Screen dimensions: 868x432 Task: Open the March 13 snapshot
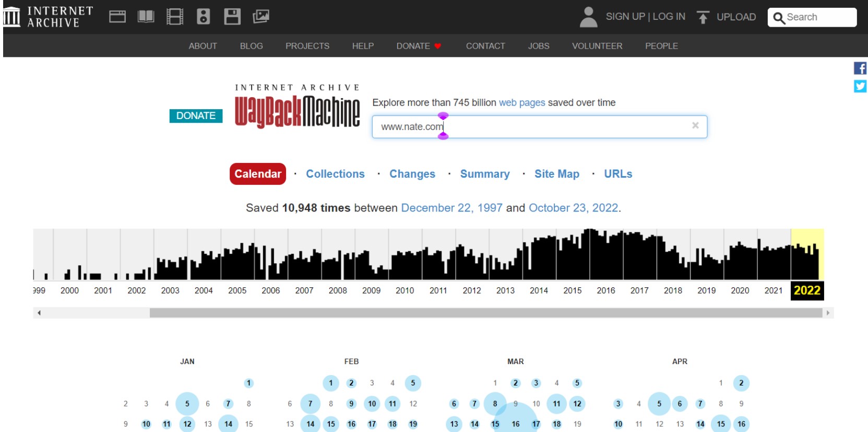pos(454,424)
